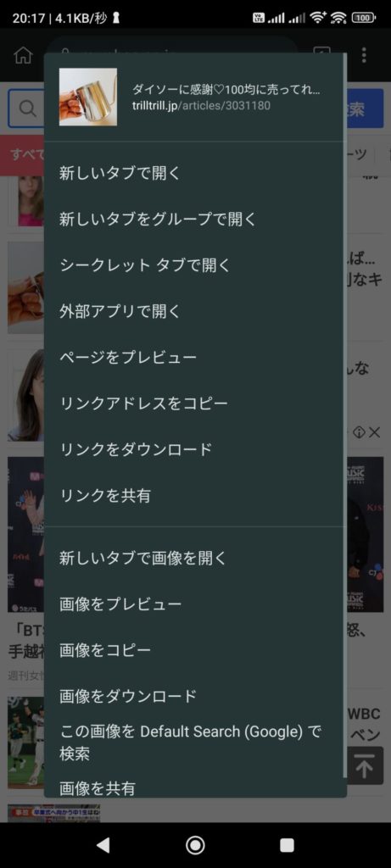391x868 pixels.
Task: Tap the Android back navigation button
Action: click(x=103, y=845)
